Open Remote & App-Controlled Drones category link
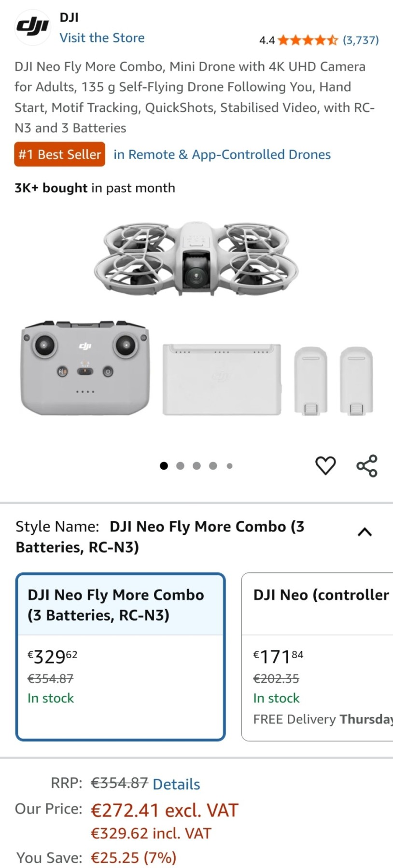The height and width of the screenshot is (868, 393). tap(222, 154)
